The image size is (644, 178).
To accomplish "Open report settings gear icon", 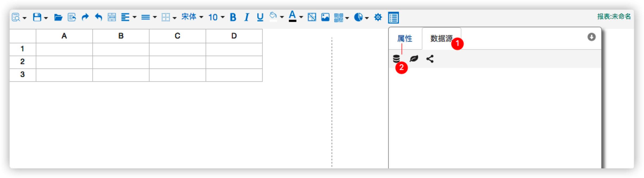I will click(x=378, y=17).
